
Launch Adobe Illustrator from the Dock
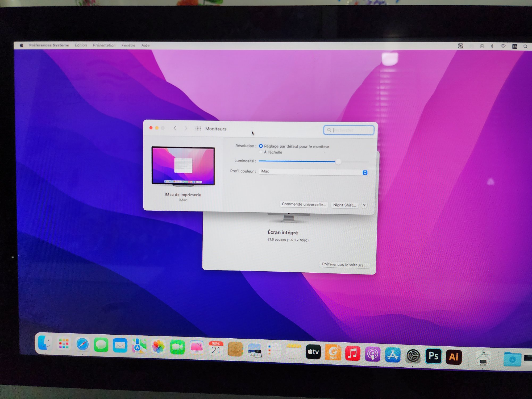[454, 357]
